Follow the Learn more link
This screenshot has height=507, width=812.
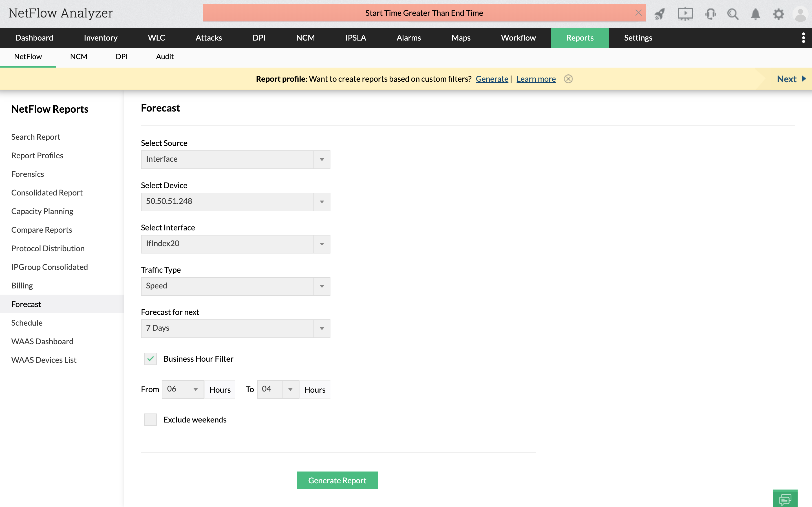(536, 79)
